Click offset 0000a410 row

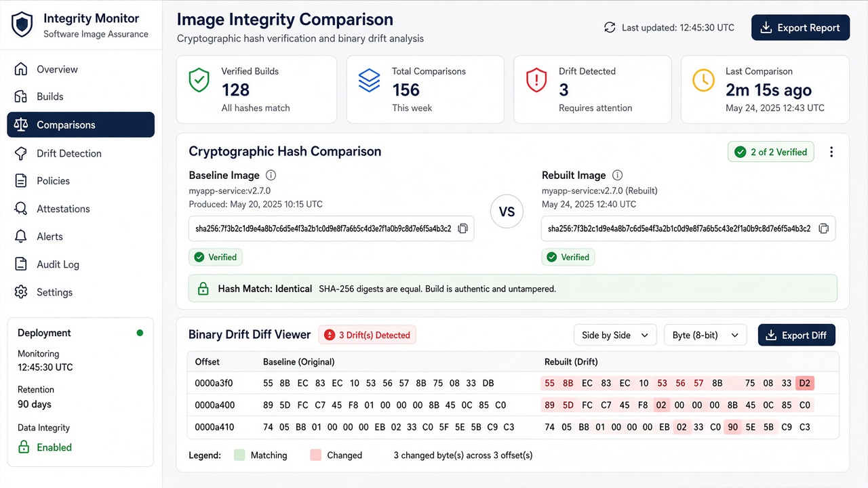click(513, 427)
